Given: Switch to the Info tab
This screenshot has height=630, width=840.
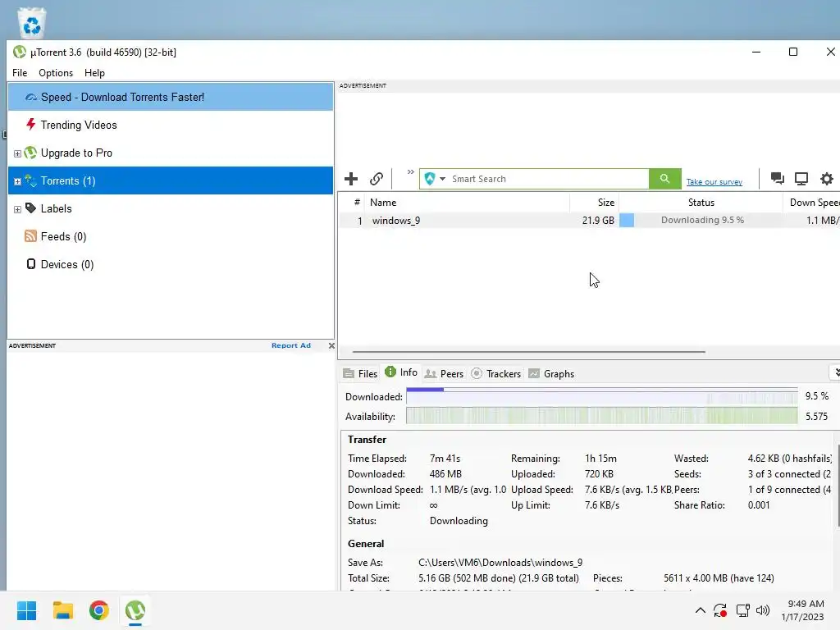Looking at the screenshot, I should click(401, 372).
